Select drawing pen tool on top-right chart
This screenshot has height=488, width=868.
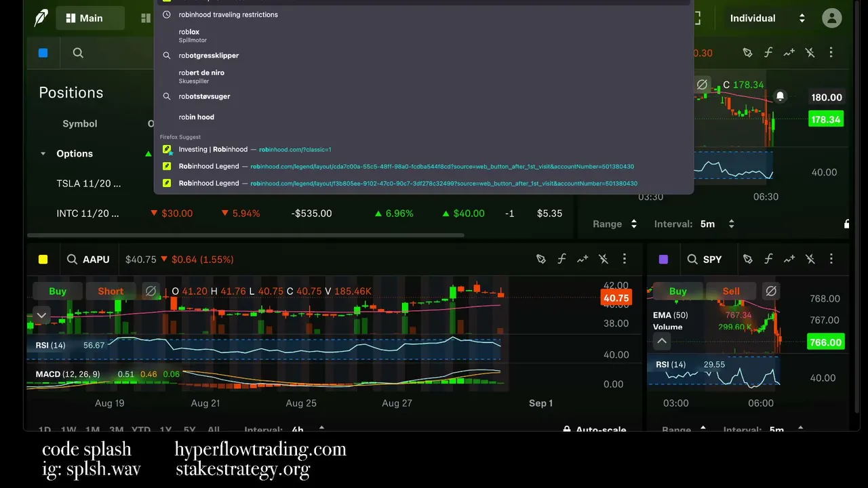(x=747, y=53)
